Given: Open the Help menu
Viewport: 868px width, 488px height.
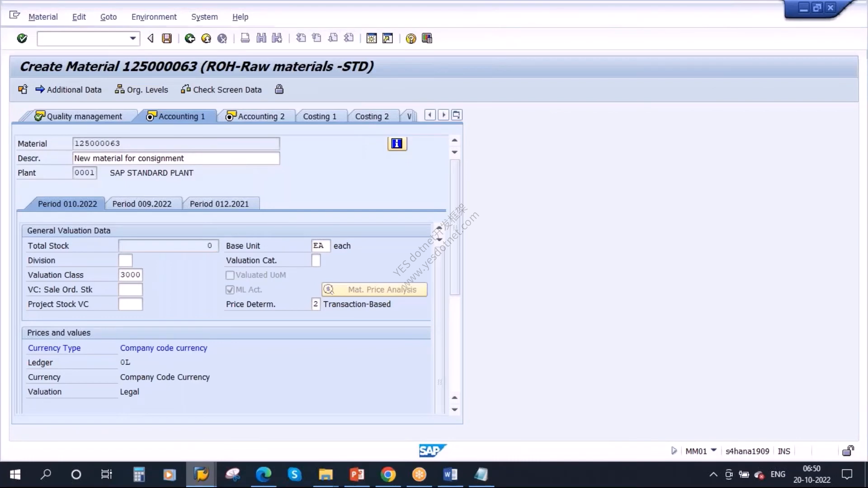Looking at the screenshot, I should [x=240, y=17].
